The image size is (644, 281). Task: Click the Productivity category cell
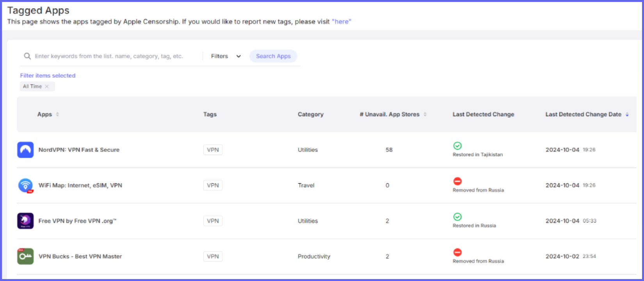(x=314, y=256)
